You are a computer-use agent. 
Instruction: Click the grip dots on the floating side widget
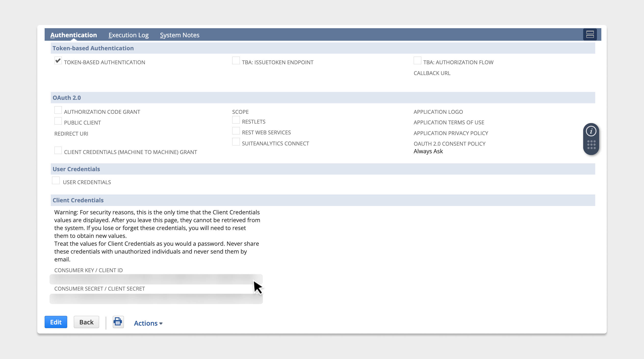tap(591, 145)
